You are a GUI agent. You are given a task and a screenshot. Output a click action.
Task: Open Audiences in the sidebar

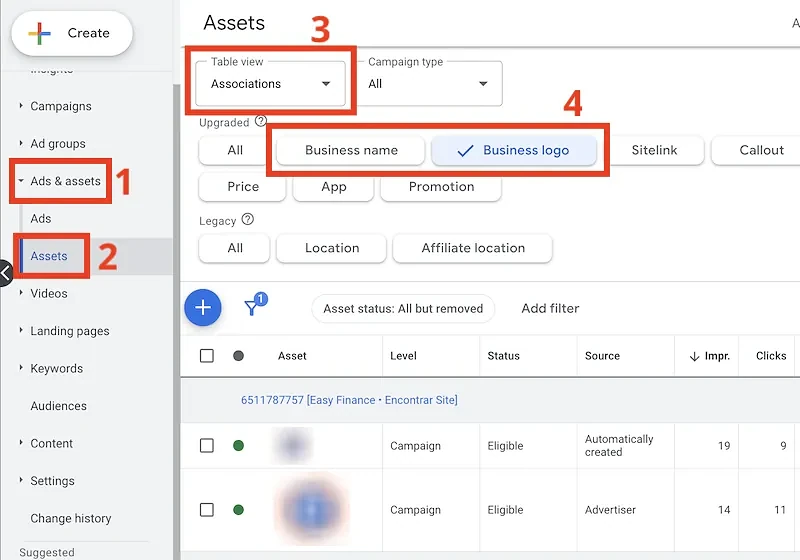[x=59, y=406]
